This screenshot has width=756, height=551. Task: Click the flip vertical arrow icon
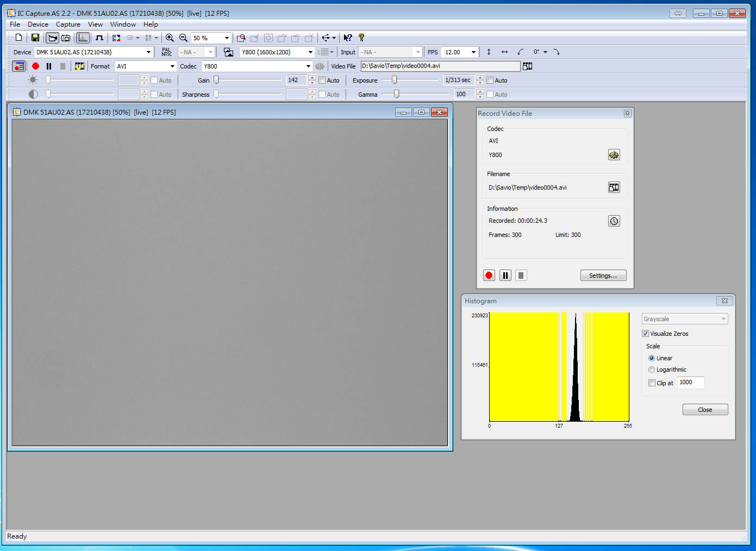pyautogui.click(x=489, y=52)
